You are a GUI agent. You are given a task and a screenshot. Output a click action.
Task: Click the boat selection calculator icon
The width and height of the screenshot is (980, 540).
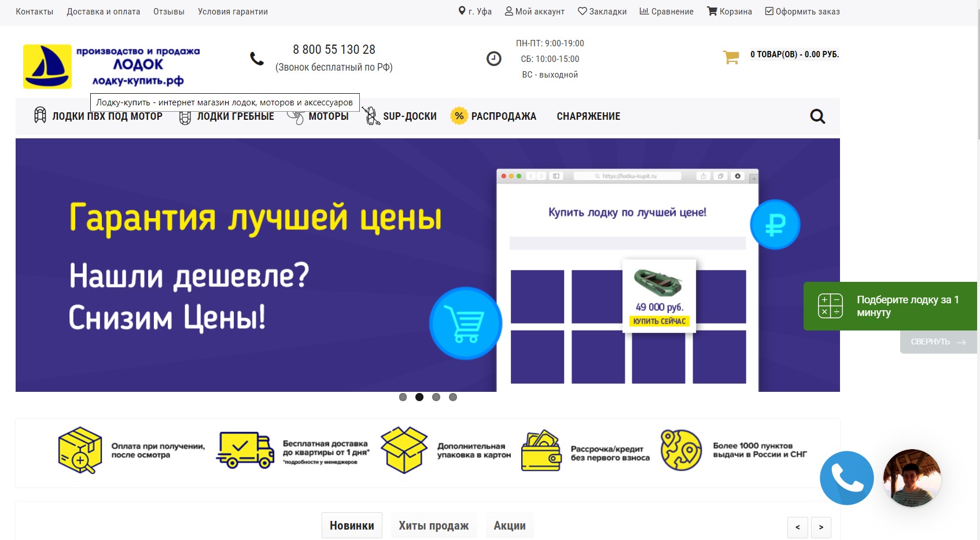coord(830,306)
